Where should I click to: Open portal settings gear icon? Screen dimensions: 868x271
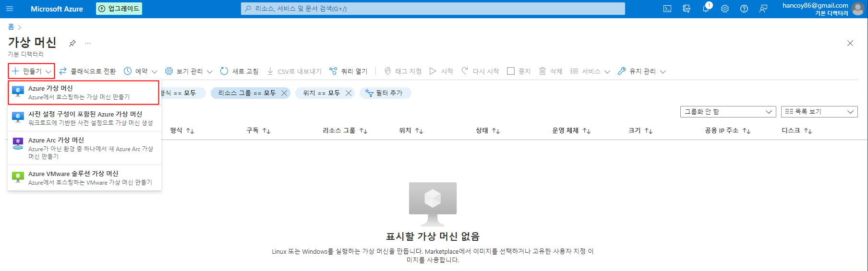click(725, 9)
